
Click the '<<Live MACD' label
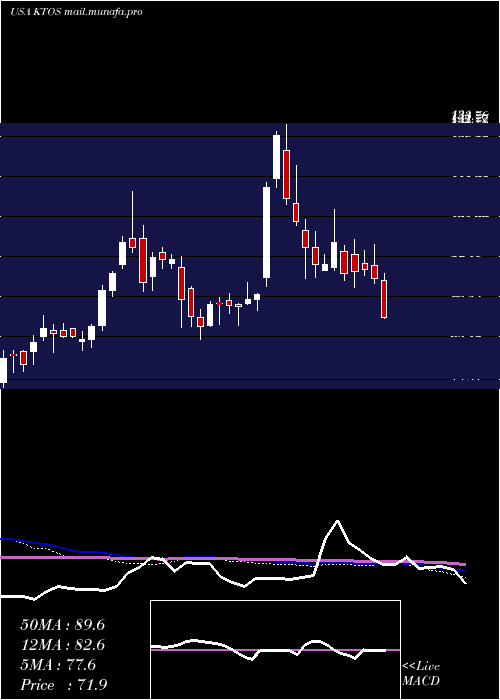pos(421,673)
